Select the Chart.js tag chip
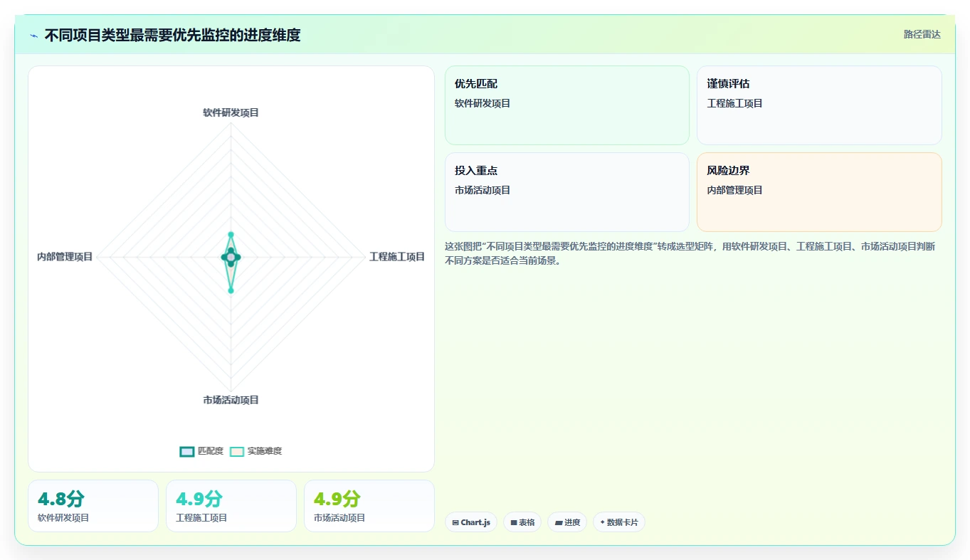This screenshot has width=970, height=560. (471, 522)
